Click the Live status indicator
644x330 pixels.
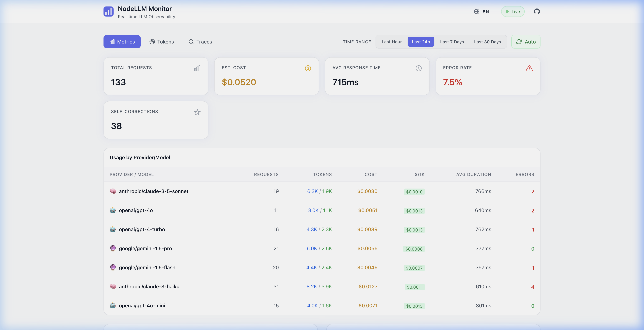(513, 12)
